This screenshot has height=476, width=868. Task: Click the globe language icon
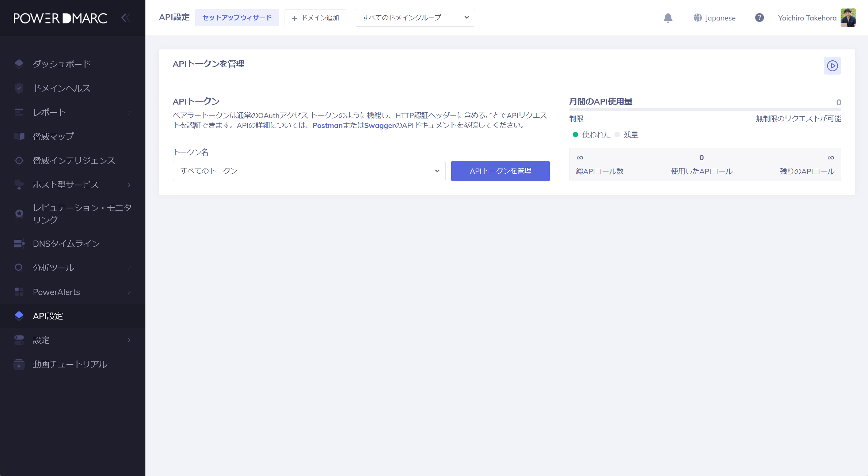697,18
